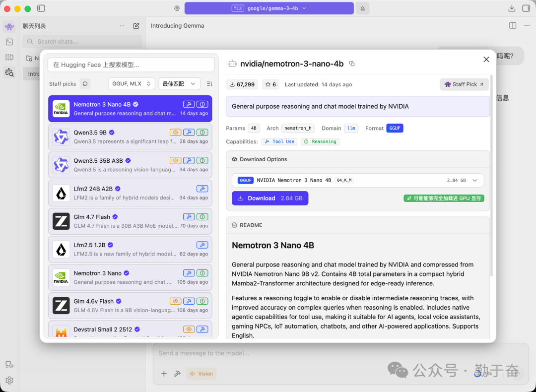Screen dimensions: 536x392
Task: Eject the loaded model
Action: (x=362, y=8)
